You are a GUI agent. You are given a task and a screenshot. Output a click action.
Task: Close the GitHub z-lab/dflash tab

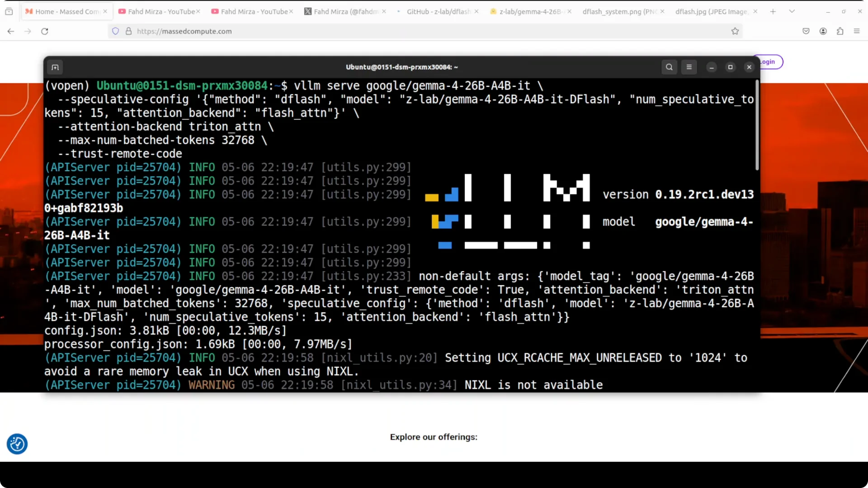476,11
